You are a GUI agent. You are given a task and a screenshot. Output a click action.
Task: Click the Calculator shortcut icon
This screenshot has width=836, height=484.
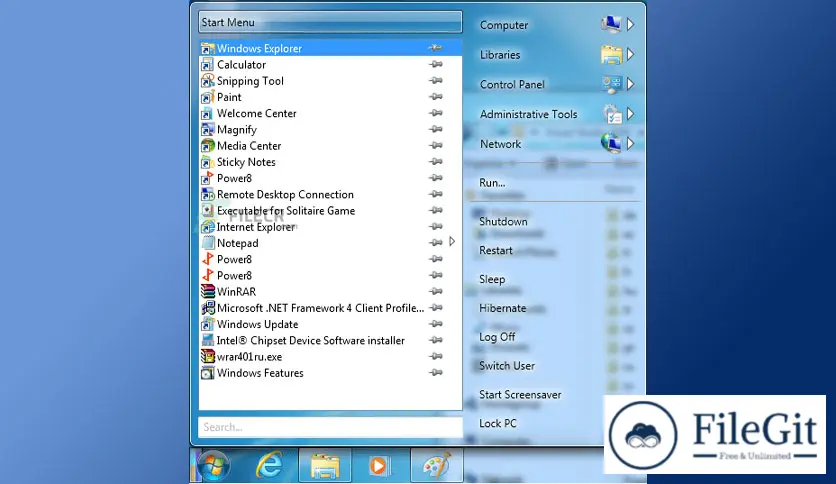click(207, 65)
